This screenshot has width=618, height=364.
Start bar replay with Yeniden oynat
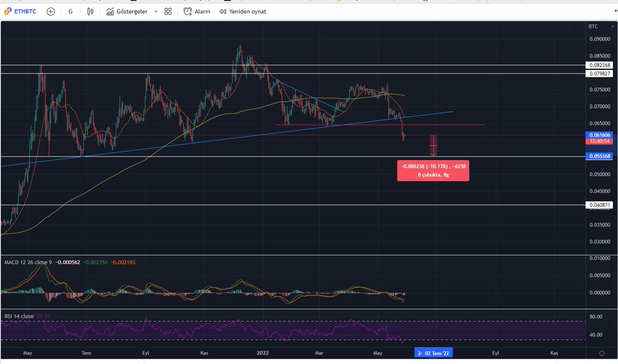[x=243, y=11]
